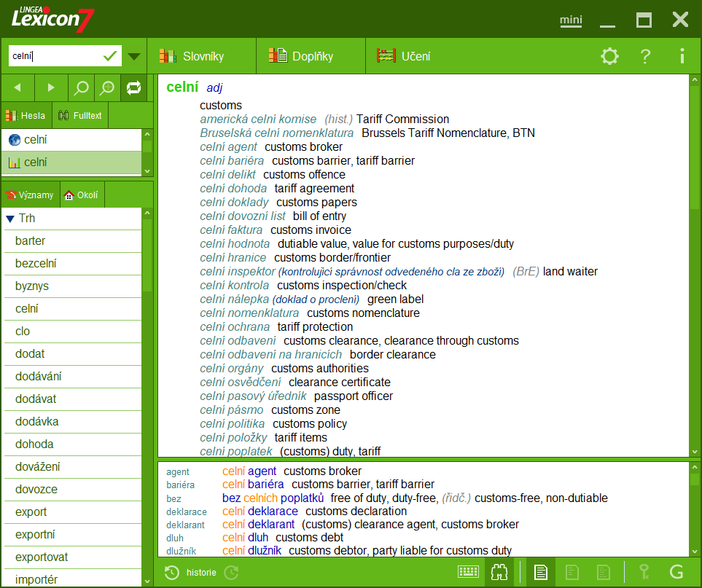The image size is (702, 588).
Task: Click the zoom-in magnifier icon above Fulltext
Action: [106, 87]
